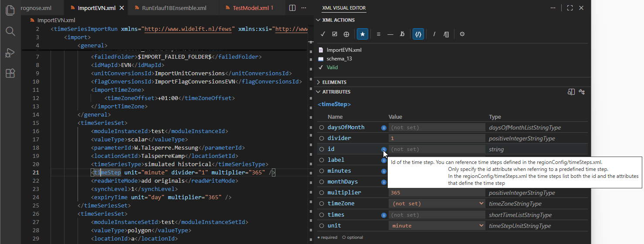Screen dimensions: 644x244
Task: Open the Extensions view
Action: 10,74
